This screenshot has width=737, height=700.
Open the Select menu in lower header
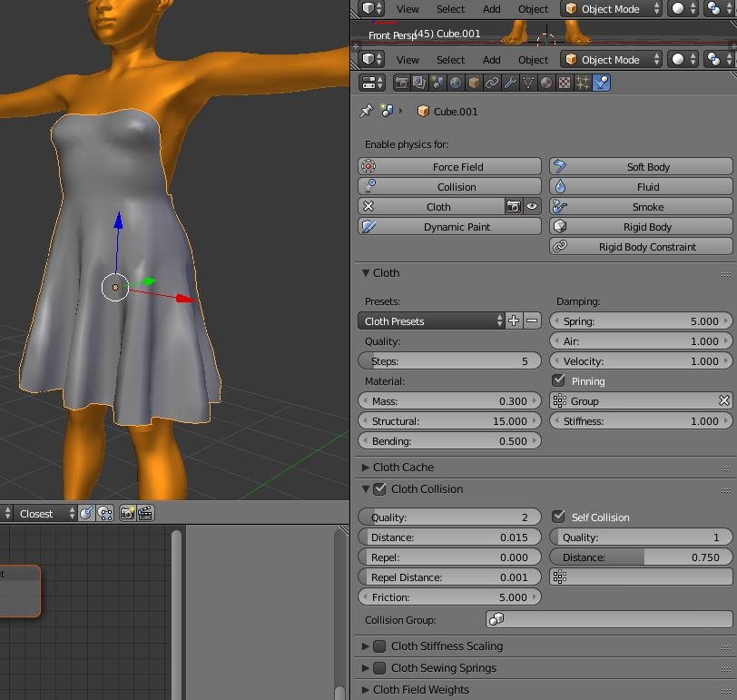pos(450,60)
